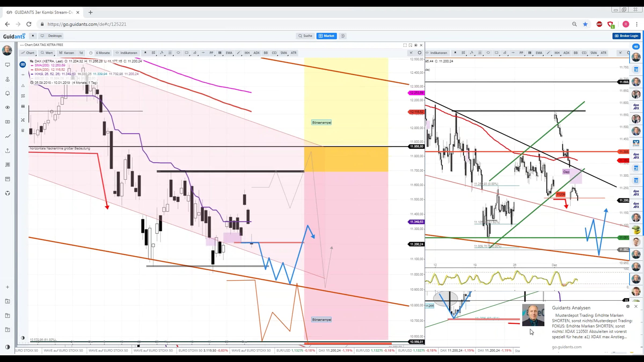Reload the page in browser

pyautogui.click(x=29, y=24)
